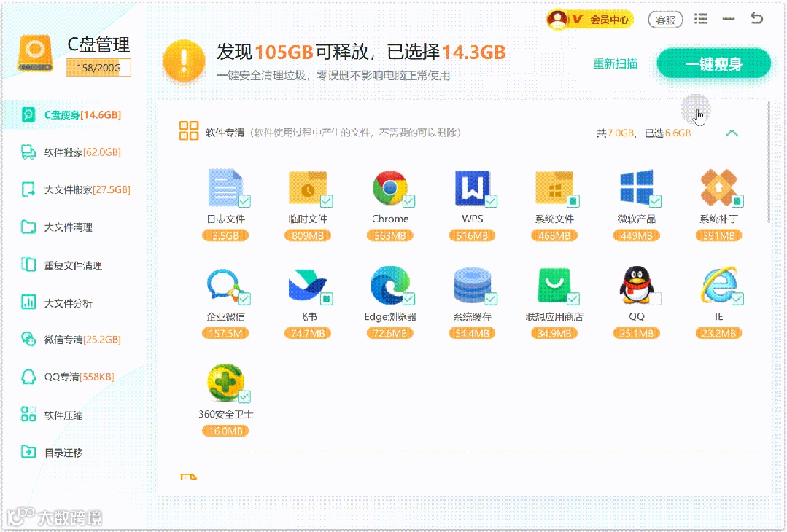The image size is (787, 532).
Task: Click the 16.0MB badge under 360安全卫士
Action: point(225,431)
